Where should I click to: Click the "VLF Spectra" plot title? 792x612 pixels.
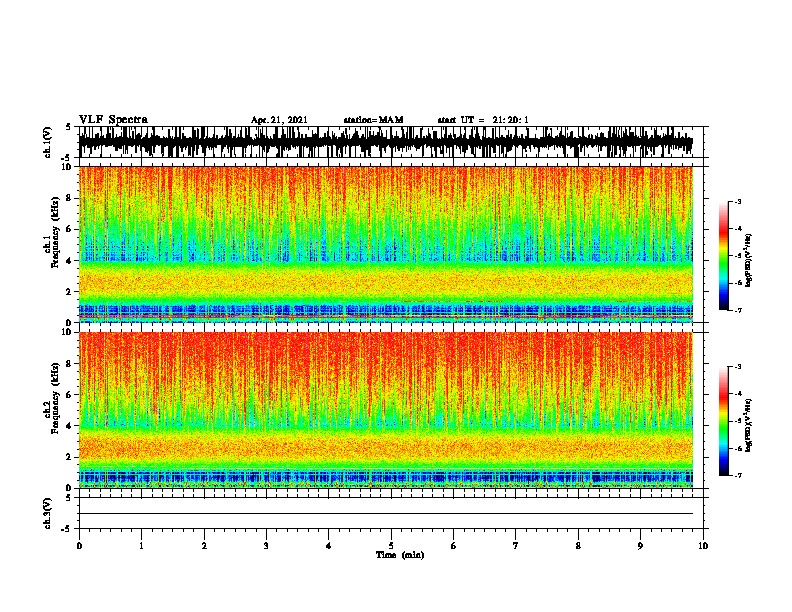113,120
